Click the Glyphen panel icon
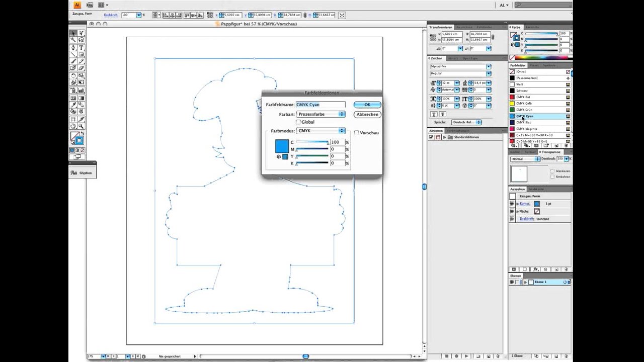644x362 pixels. (x=82, y=172)
